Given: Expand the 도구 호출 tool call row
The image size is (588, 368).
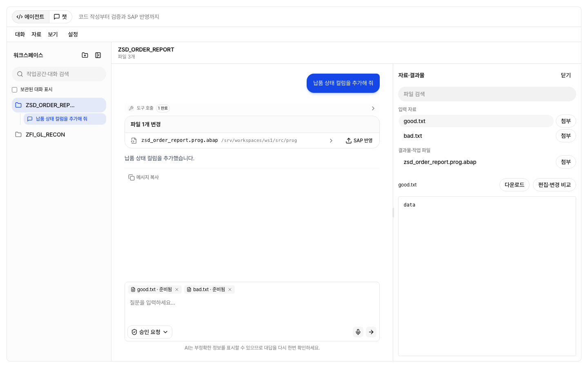Looking at the screenshot, I should click(252, 108).
